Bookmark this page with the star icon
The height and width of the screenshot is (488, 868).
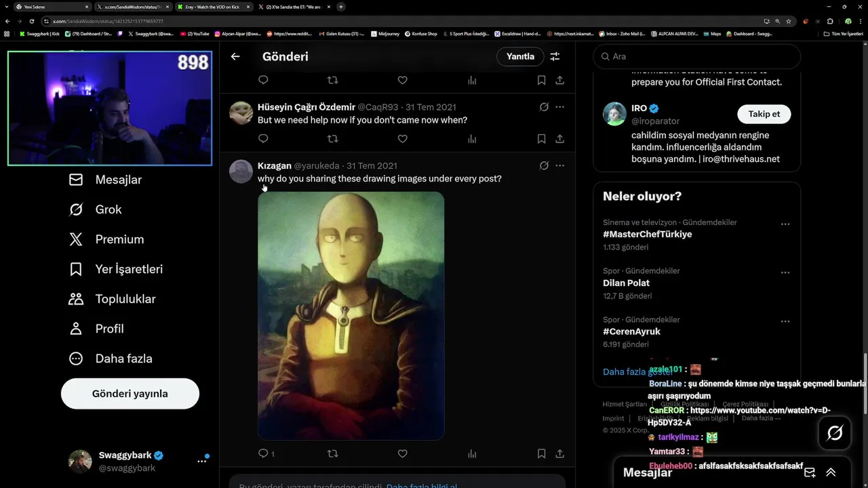(x=789, y=21)
